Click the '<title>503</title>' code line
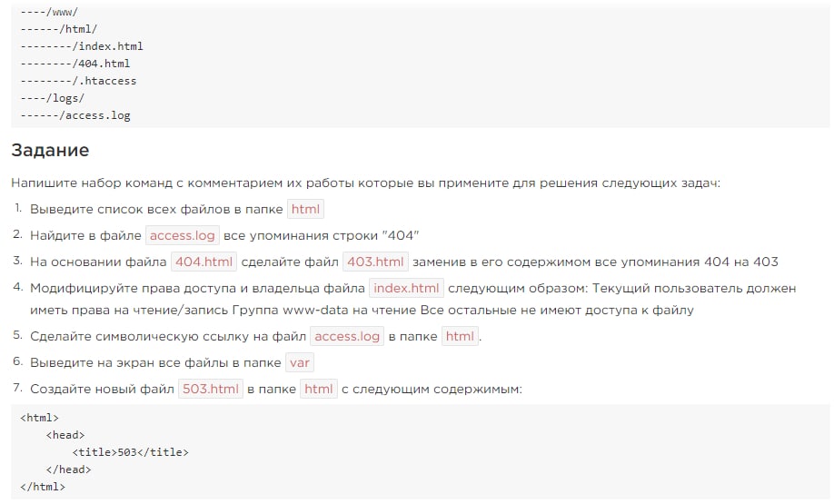Screen dimensions: 834x504 tap(130, 452)
